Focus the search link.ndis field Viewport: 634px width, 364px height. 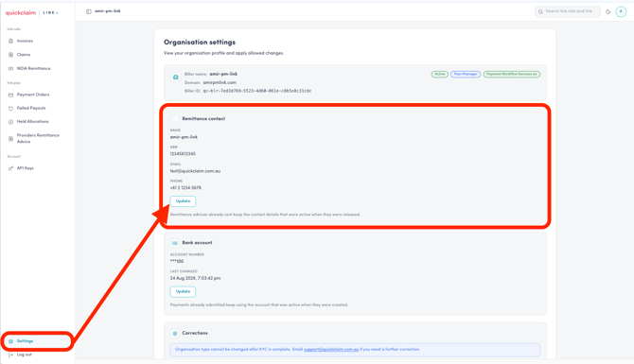pyautogui.click(x=567, y=11)
